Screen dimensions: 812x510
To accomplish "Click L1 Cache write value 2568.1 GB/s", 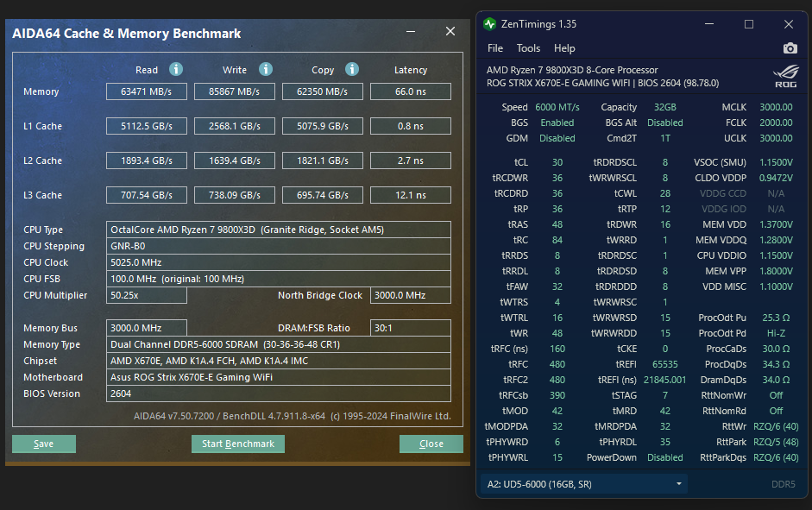I will 235,126.
